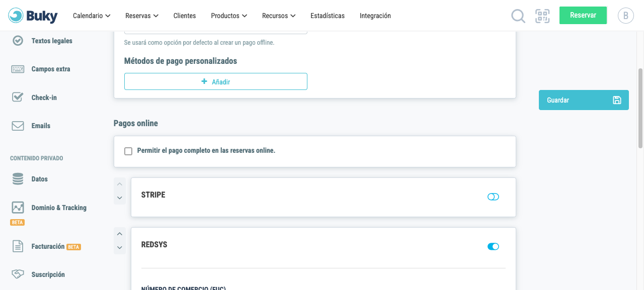The image size is (644, 290).
Task: Add a custom payment method with Añadir
Action: tap(216, 81)
